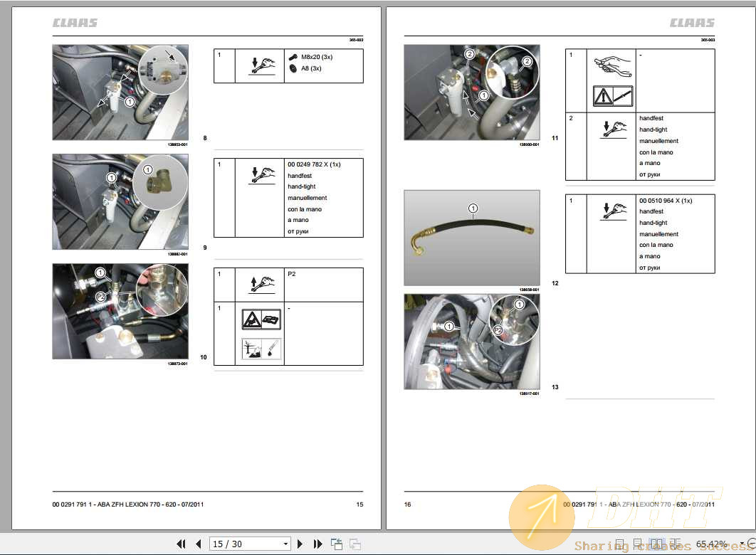This screenshot has height=555, width=756.
Task: Click part number '00 0510 964 X (1x)'
Action: point(666,201)
